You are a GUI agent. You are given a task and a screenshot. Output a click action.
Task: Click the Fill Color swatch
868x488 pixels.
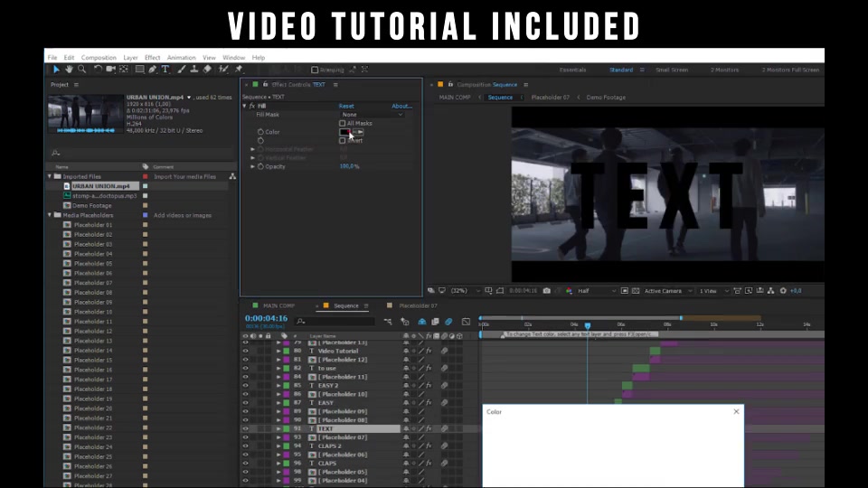[x=344, y=132]
